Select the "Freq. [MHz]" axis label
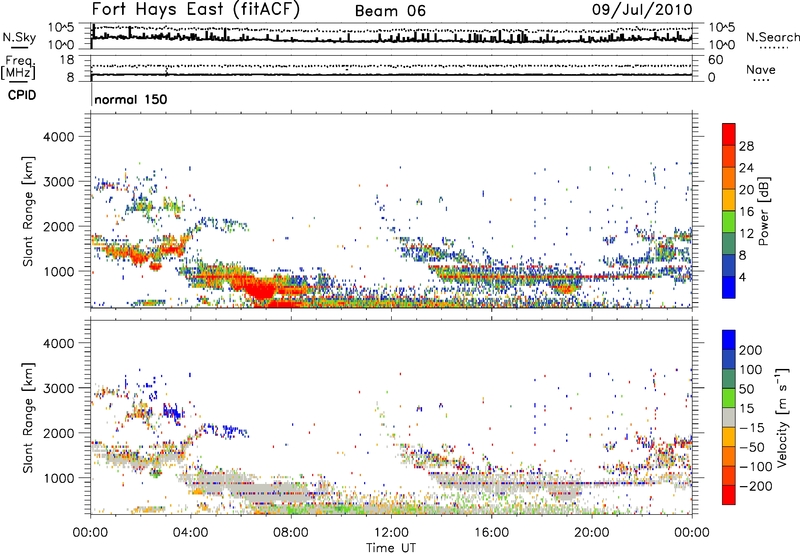 (x=18, y=68)
